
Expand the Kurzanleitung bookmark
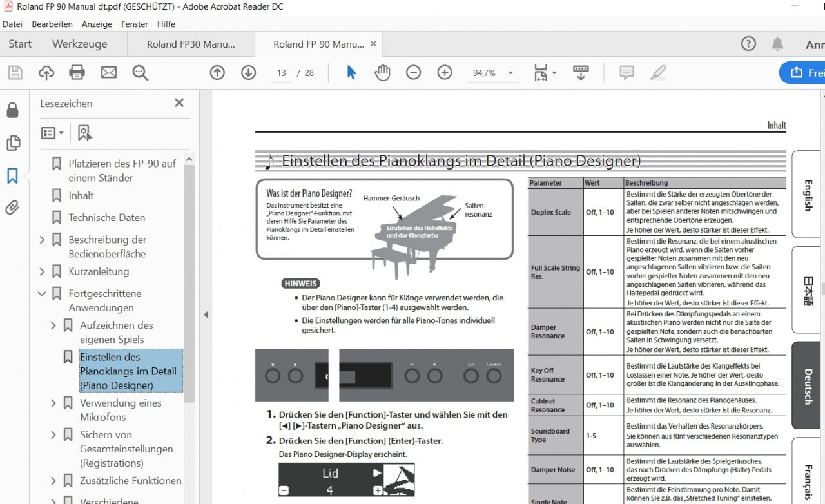42,272
